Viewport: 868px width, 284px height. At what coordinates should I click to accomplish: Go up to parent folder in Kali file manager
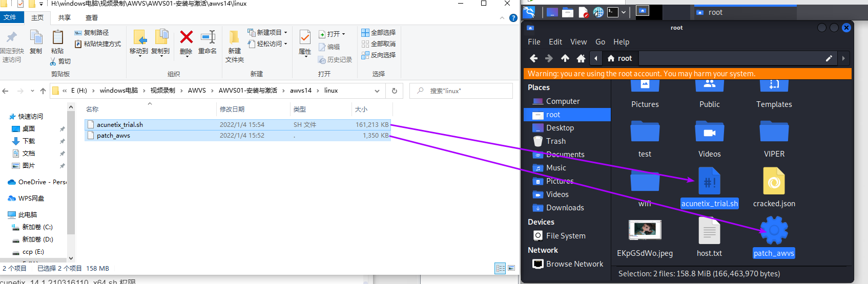pyautogui.click(x=565, y=58)
